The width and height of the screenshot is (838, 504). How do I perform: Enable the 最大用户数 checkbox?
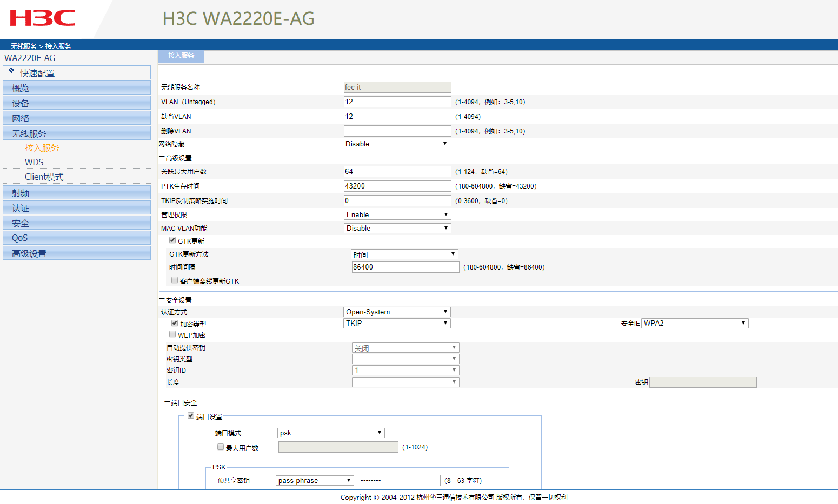221,447
